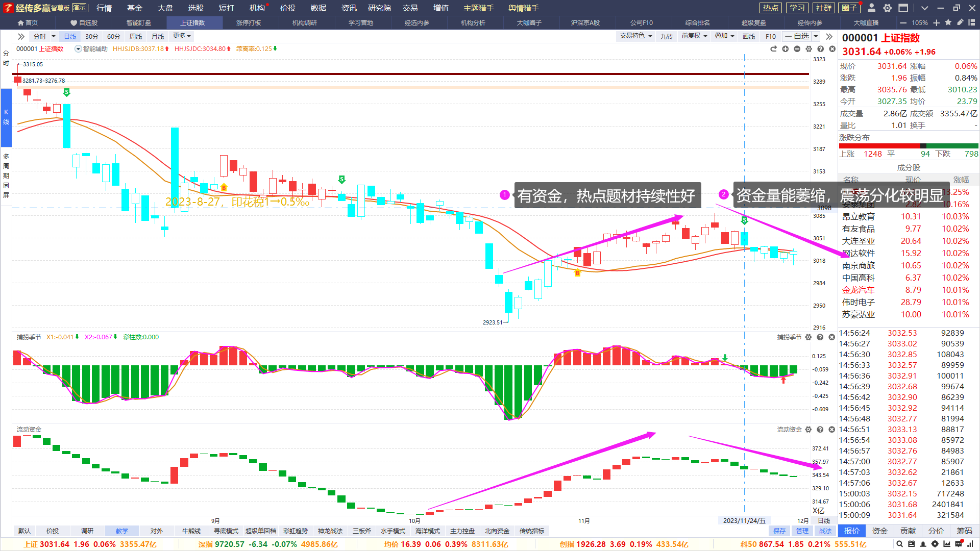This screenshot has width=980, height=551.
Task: Select the 昂立教育 stock row
Action: (x=909, y=216)
